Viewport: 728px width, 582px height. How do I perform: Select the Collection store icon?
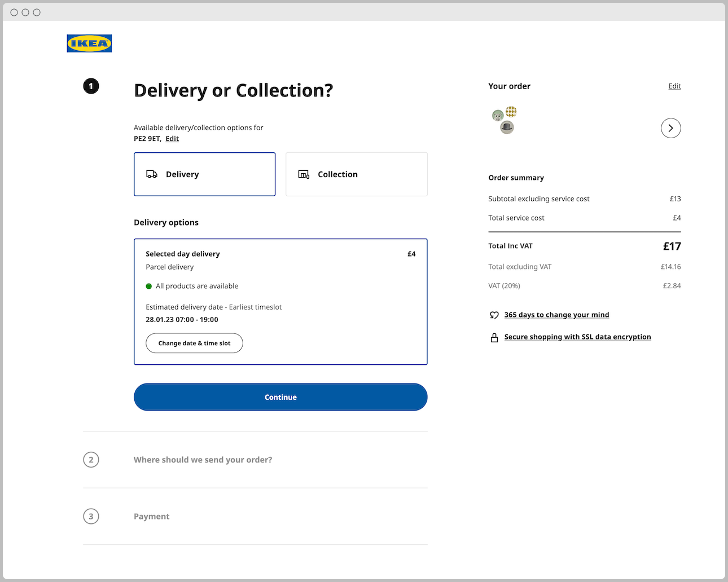(x=303, y=174)
